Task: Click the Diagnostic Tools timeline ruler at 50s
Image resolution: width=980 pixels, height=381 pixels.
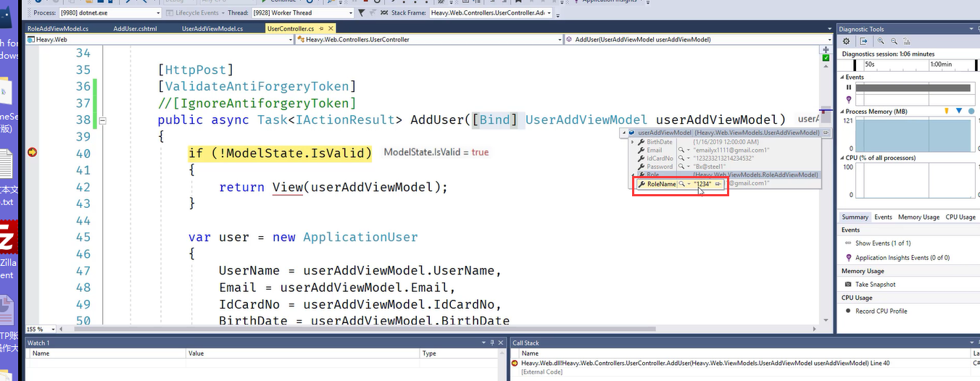Action: point(870,64)
